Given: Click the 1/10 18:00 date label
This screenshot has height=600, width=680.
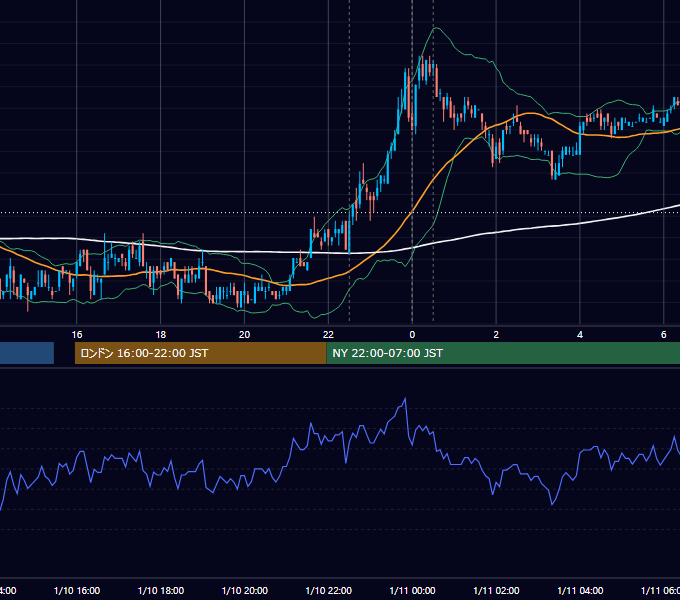Looking at the screenshot, I should (161, 591).
